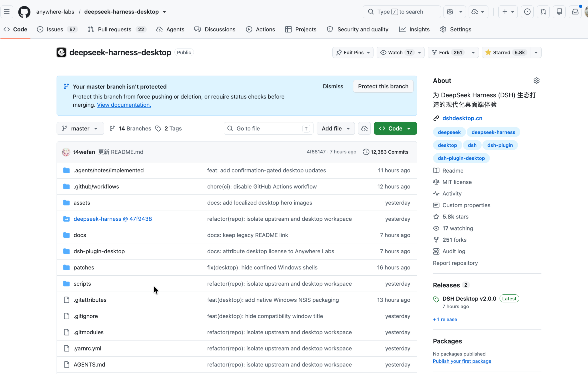Open the assets folder
The image size is (588, 374).
82,203
